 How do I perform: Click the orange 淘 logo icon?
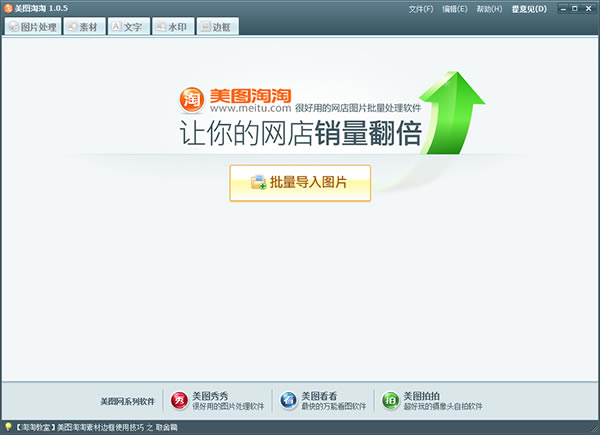point(192,100)
